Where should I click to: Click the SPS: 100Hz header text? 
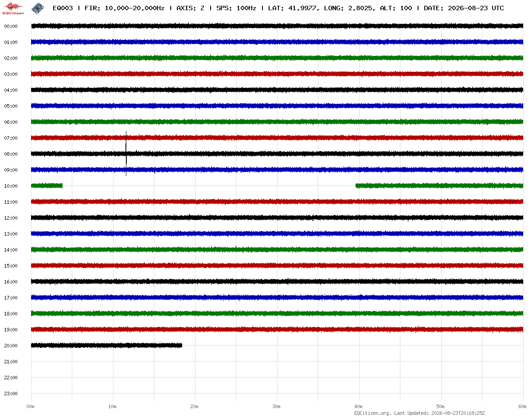236,8
